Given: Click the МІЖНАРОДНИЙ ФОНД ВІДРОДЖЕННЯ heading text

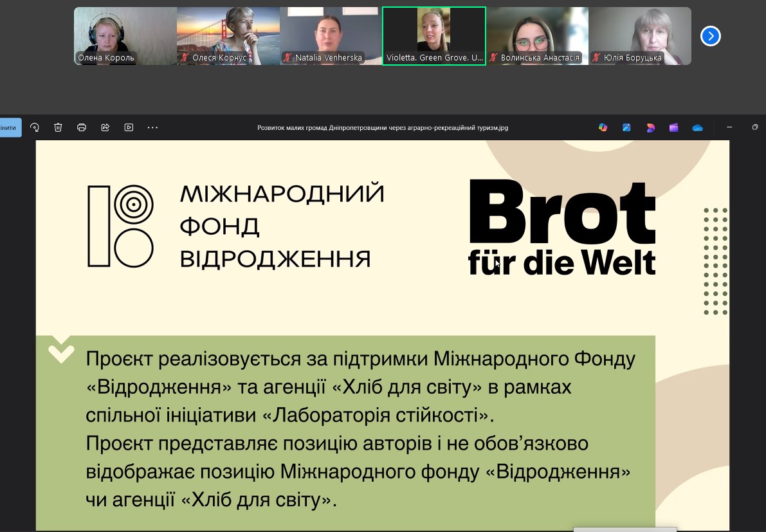Looking at the screenshot, I should [x=282, y=226].
